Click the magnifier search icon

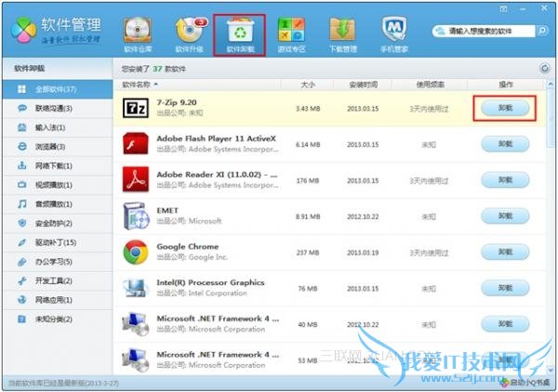(542, 31)
